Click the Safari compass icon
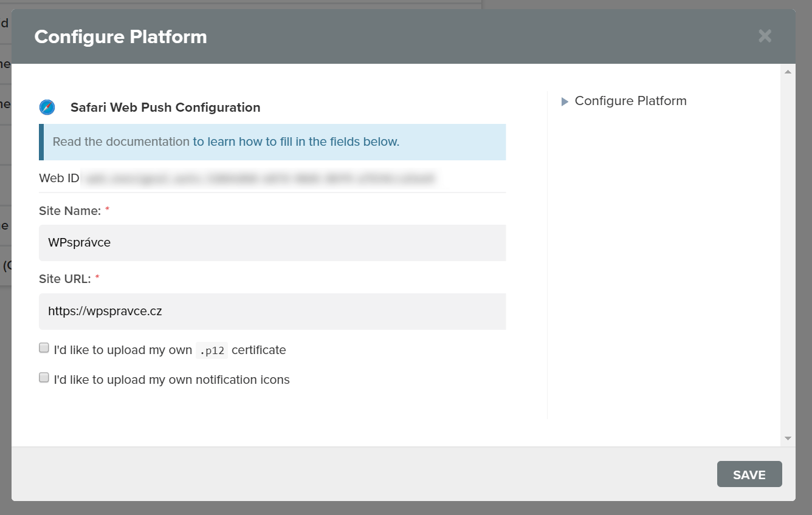Image resolution: width=812 pixels, height=515 pixels. [x=47, y=107]
